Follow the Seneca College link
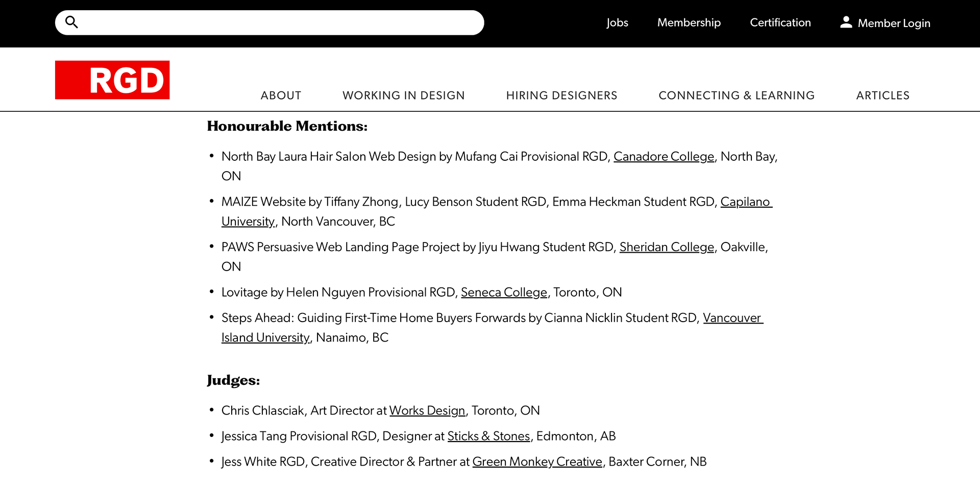The image size is (980, 487). point(504,293)
